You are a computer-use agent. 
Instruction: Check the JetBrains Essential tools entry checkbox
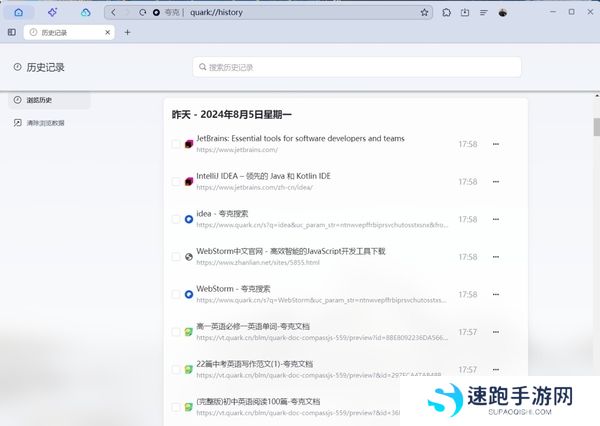tap(176, 144)
